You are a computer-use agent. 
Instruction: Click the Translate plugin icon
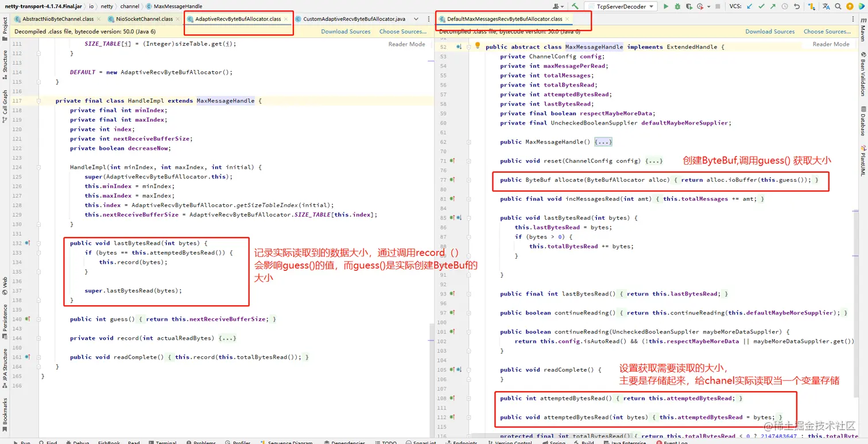[x=826, y=6]
